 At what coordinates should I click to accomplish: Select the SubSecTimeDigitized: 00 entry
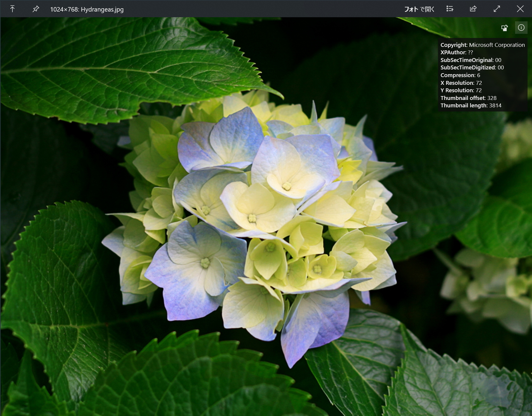click(x=472, y=67)
